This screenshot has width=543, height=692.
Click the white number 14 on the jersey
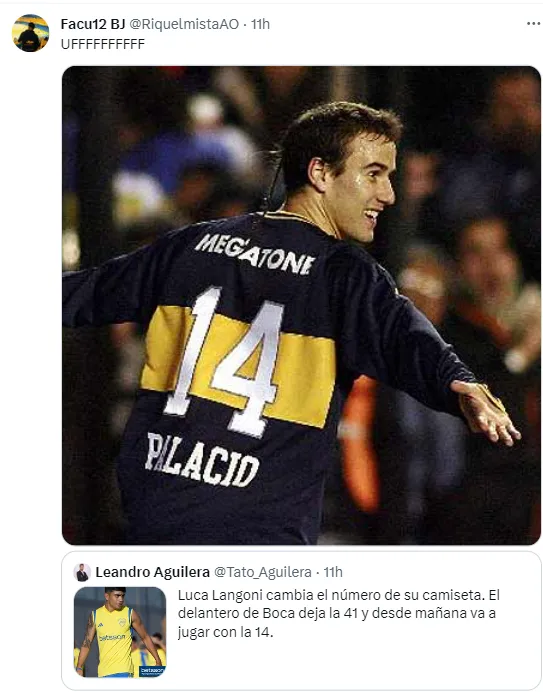[225, 361]
